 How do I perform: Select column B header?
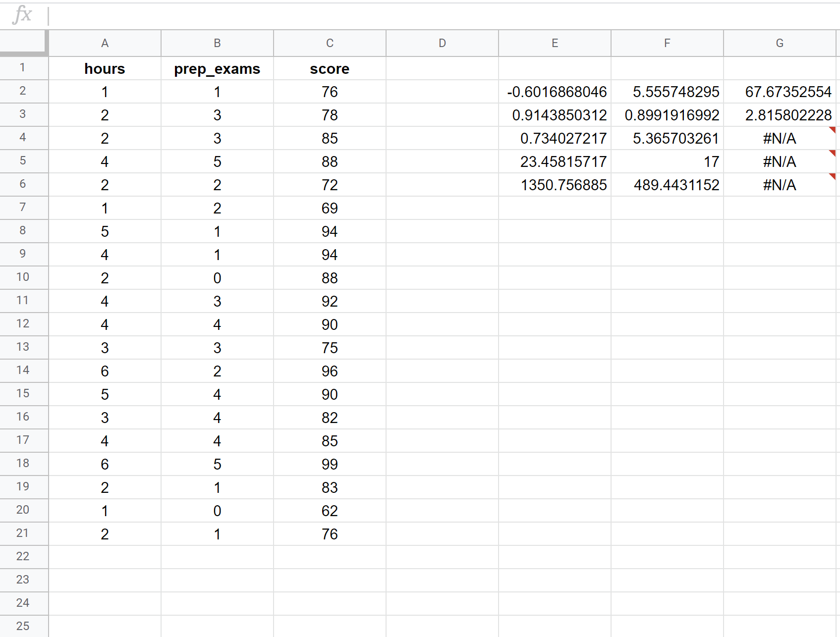(217, 43)
